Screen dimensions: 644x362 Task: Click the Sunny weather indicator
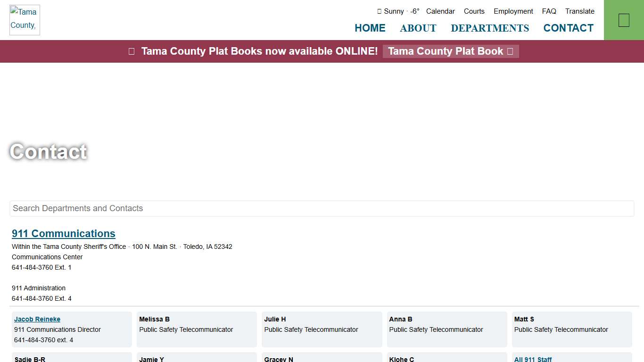tap(398, 11)
